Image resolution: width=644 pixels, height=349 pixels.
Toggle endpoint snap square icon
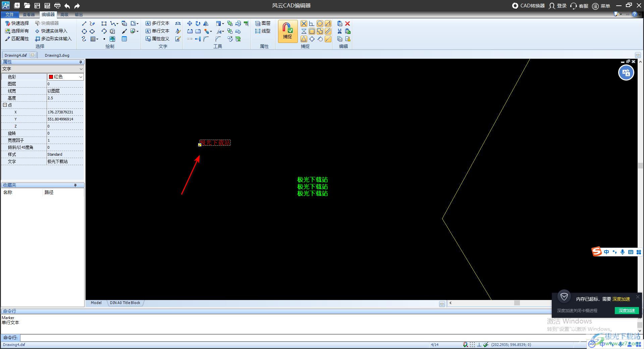point(312,31)
